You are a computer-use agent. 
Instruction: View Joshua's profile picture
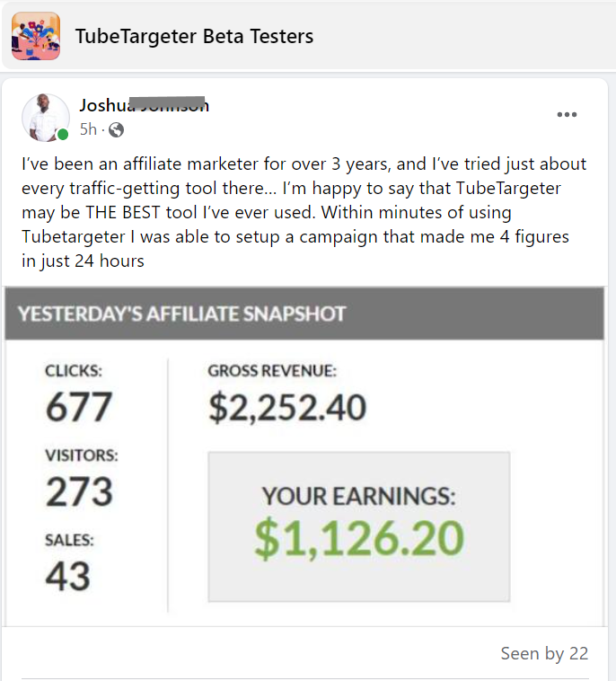(46, 118)
